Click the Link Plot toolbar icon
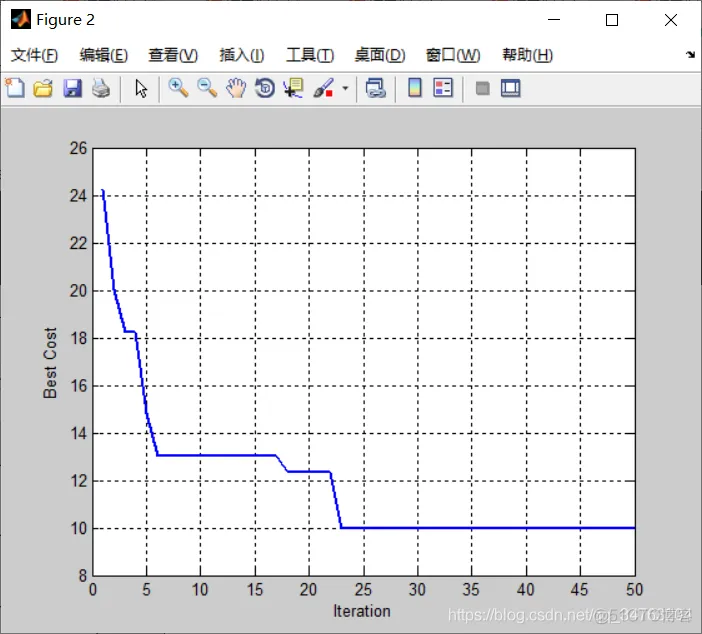 pos(376,88)
